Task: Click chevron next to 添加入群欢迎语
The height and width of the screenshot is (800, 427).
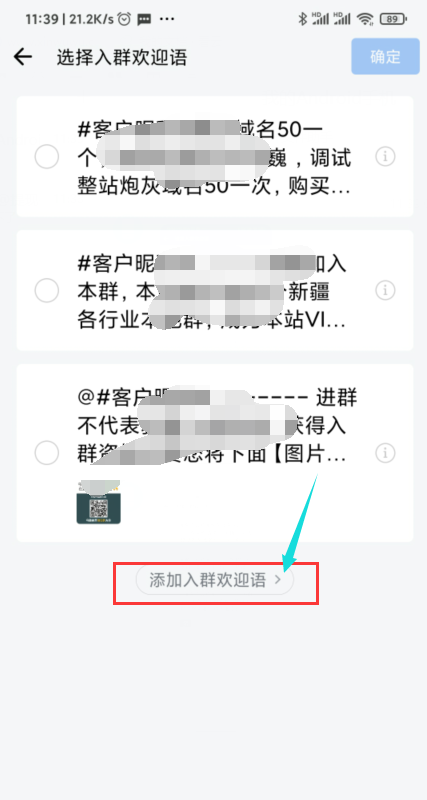Action: [x=278, y=580]
